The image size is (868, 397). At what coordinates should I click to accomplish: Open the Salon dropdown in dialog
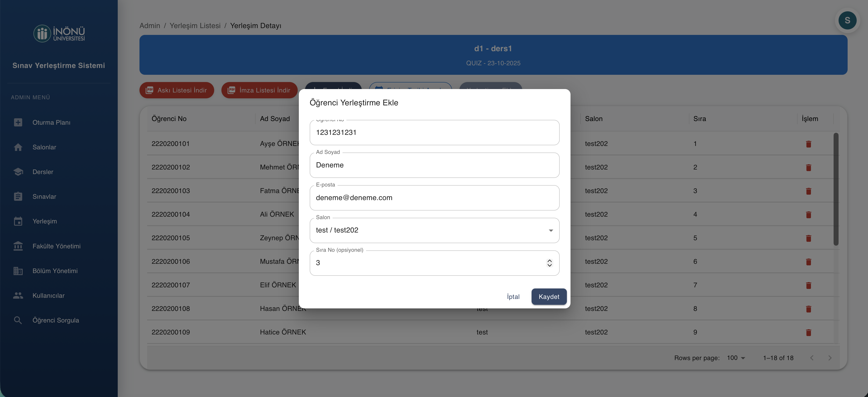(434, 230)
